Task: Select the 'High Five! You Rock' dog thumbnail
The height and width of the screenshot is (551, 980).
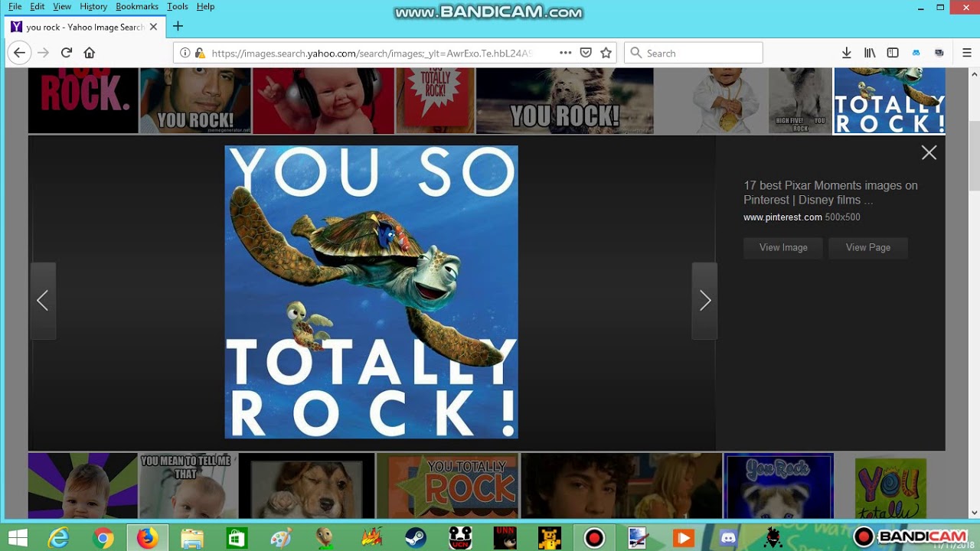Action: point(800,100)
